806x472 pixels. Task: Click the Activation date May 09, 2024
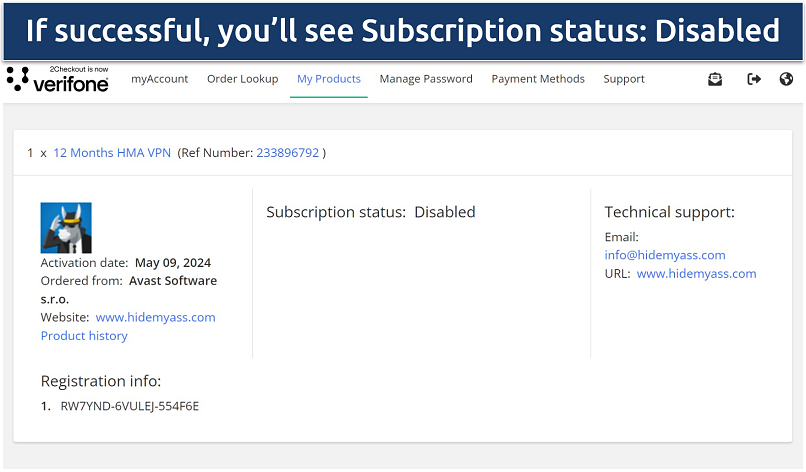pyautogui.click(x=176, y=263)
